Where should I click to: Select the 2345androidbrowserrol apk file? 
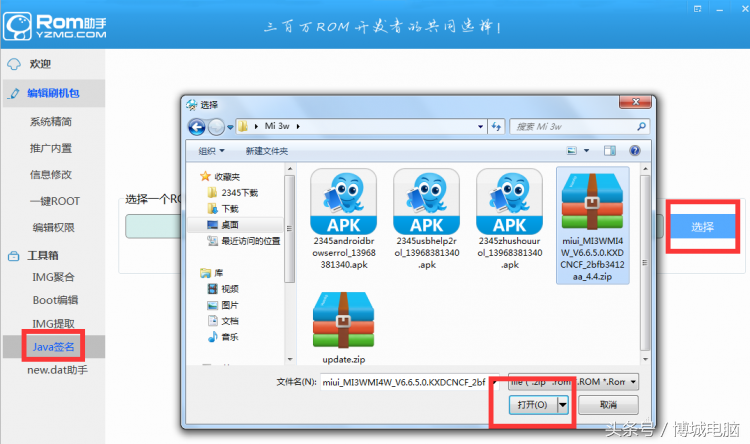(x=343, y=219)
